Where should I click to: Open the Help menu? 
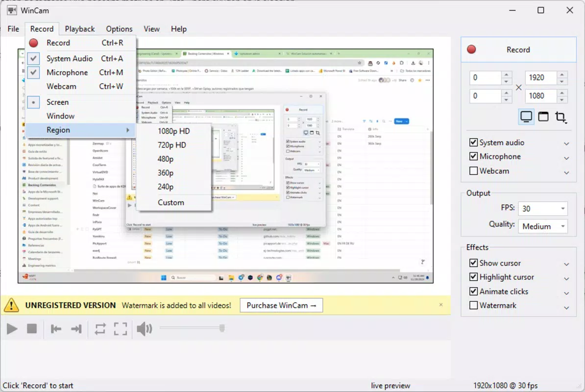179,29
